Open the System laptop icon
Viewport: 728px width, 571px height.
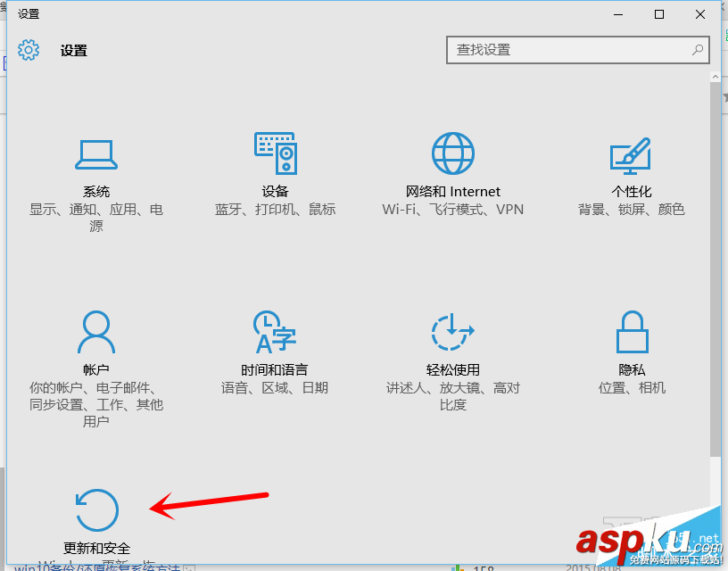click(x=96, y=154)
